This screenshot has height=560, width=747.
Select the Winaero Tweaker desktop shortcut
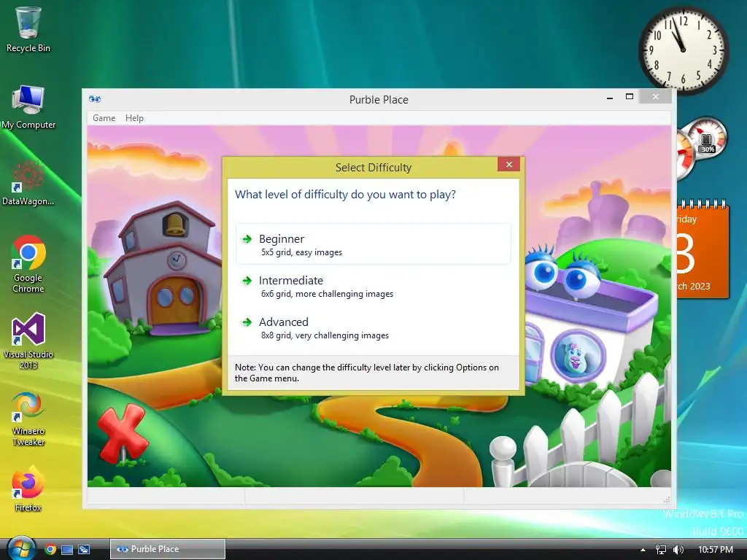coord(28,419)
